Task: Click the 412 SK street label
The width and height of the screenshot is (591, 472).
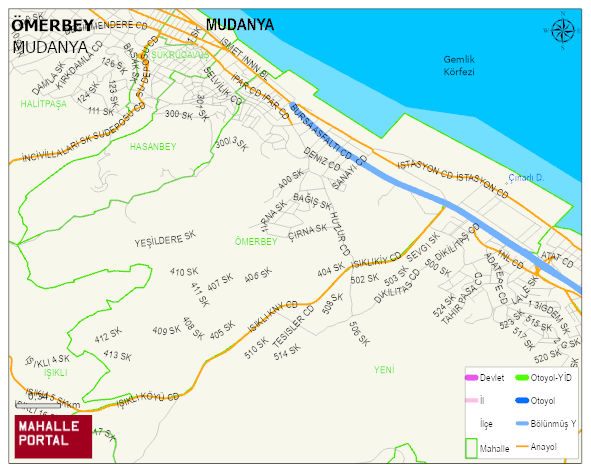Action: tap(108, 335)
